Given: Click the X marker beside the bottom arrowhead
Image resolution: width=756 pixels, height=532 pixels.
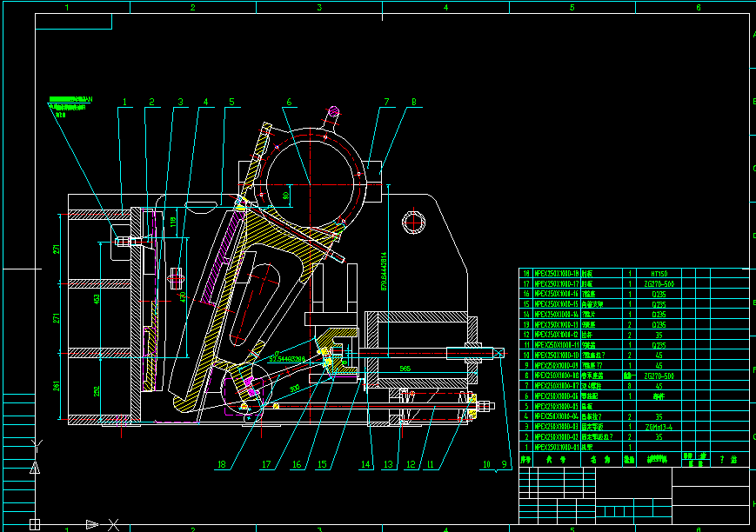Looking at the screenshot, I should pos(111,523).
